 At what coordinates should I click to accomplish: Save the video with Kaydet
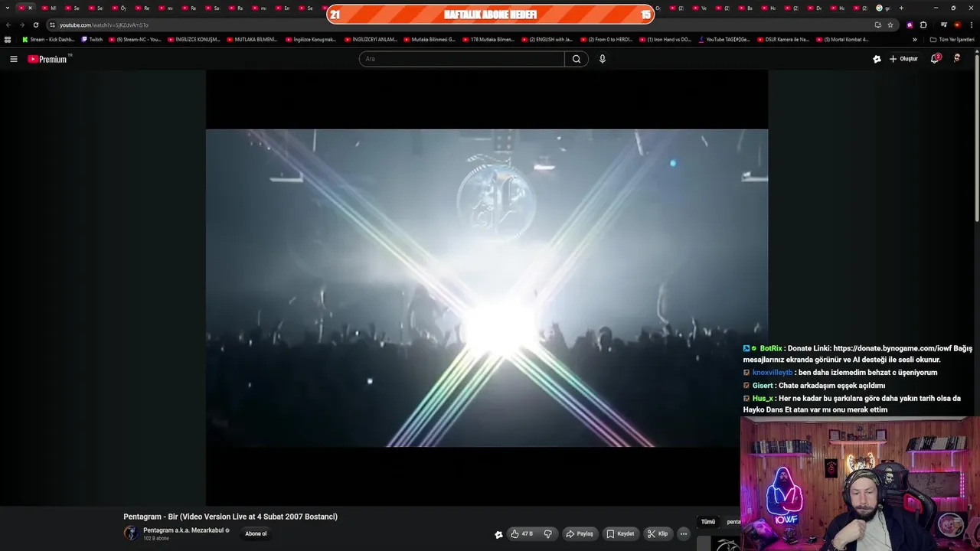(x=620, y=534)
